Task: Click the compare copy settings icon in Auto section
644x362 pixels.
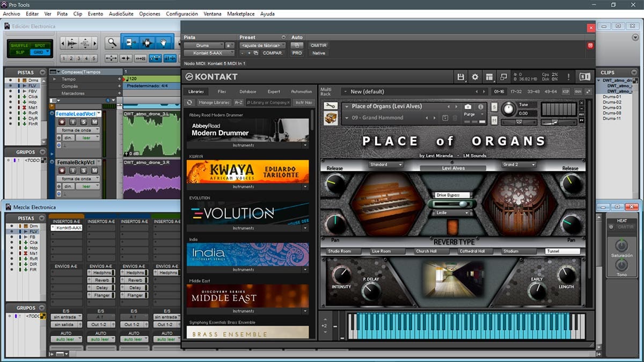Action: point(297,46)
